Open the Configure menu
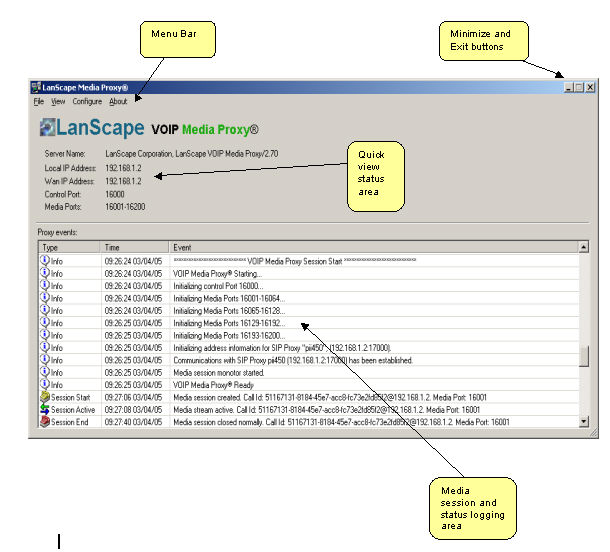The height and width of the screenshot is (552, 610). coord(87,102)
